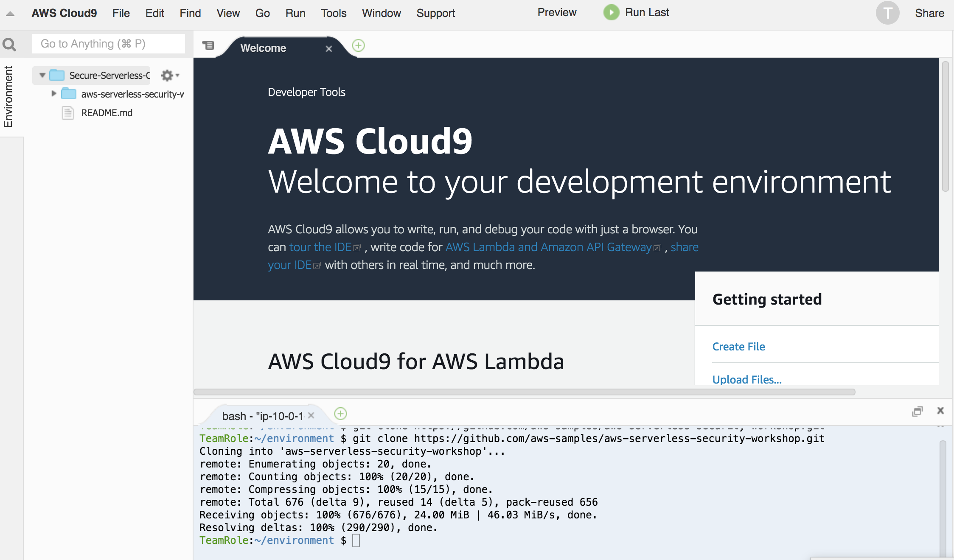Add a new terminal tab with plus icon
Image resolution: width=954 pixels, height=560 pixels.
pos(340,413)
